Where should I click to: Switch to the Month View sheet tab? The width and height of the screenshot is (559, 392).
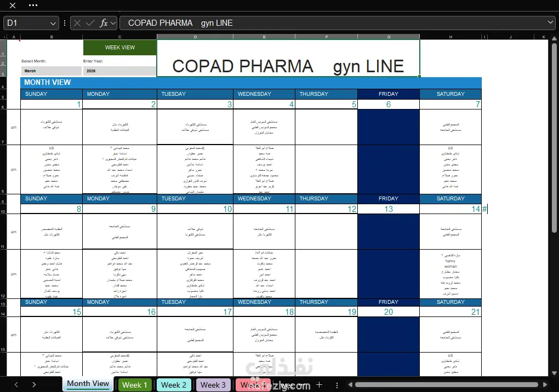click(88, 384)
